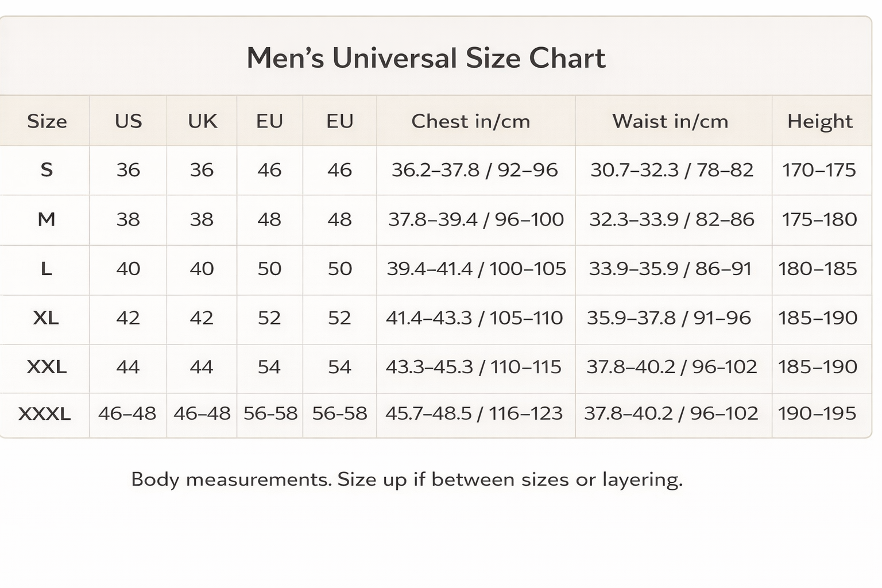Click the M size row label
This screenshot has width=882, height=588.
pos(46,219)
